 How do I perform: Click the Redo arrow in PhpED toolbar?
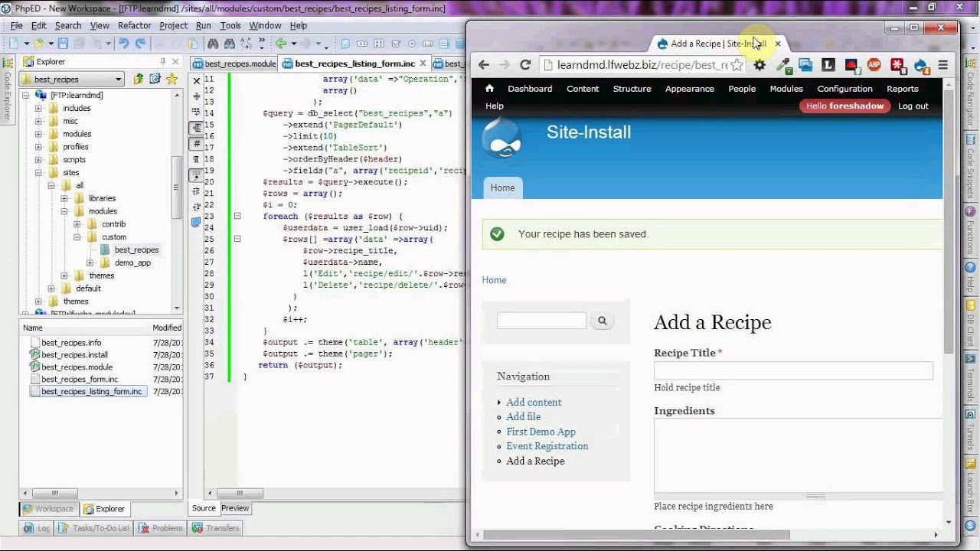140,44
